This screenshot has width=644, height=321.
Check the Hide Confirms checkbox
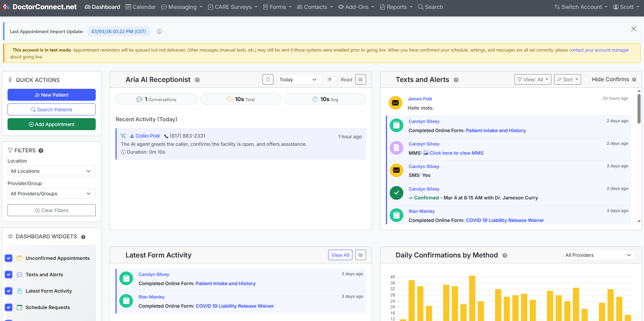(x=587, y=80)
